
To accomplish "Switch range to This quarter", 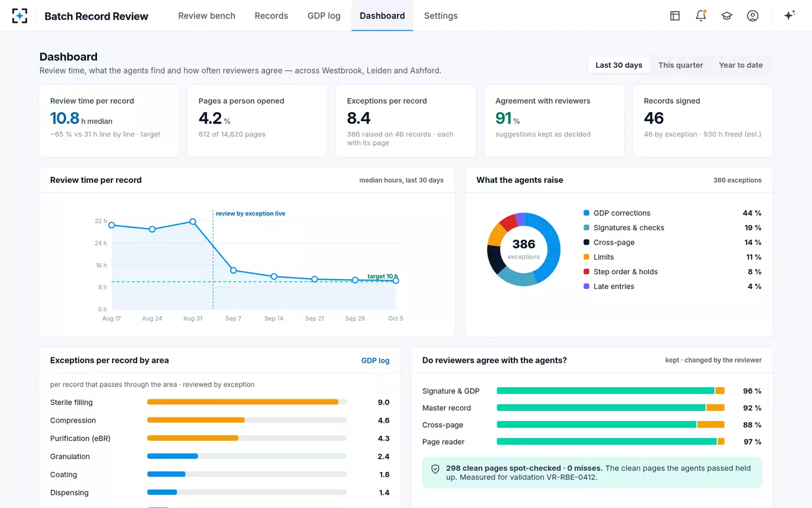I will (681, 65).
